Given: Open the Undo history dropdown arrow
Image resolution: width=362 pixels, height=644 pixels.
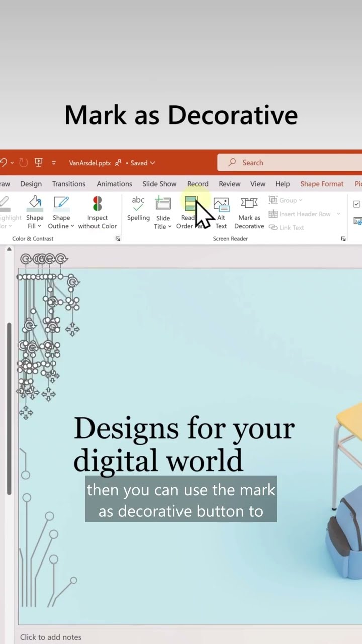Looking at the screenshot, I should pyautogui.click(x=12, y=163).
